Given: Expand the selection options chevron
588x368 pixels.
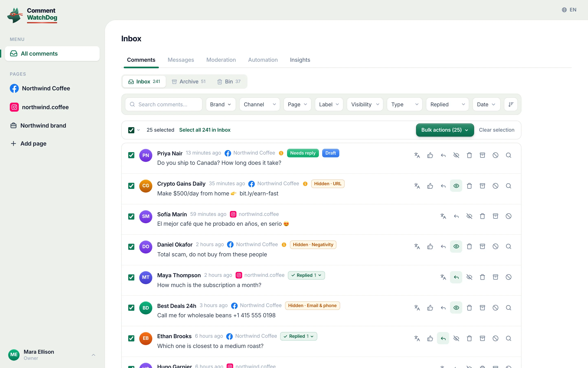Looking at the screenshot, I should click(138, 130).
